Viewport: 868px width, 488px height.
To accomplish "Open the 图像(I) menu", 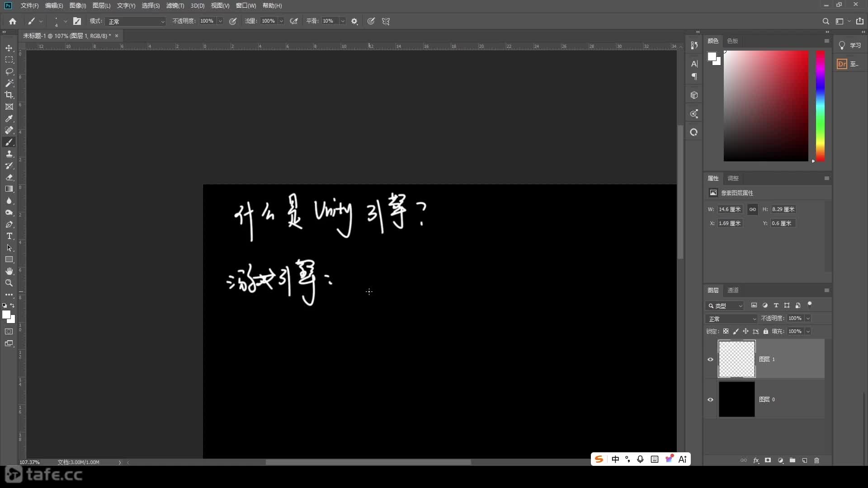I will [x=78, y=5].
